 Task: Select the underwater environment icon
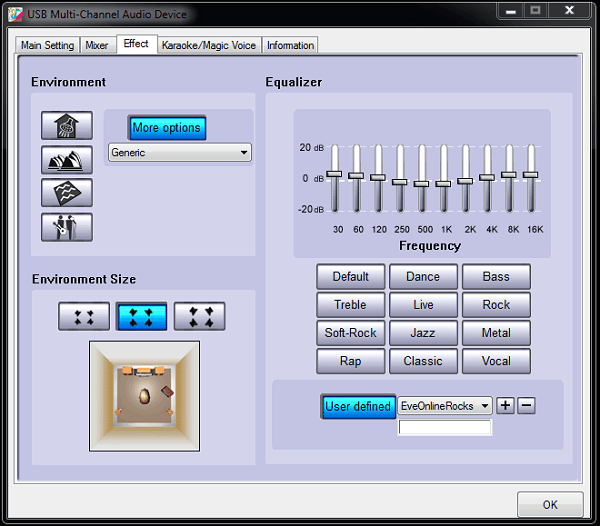67,192
